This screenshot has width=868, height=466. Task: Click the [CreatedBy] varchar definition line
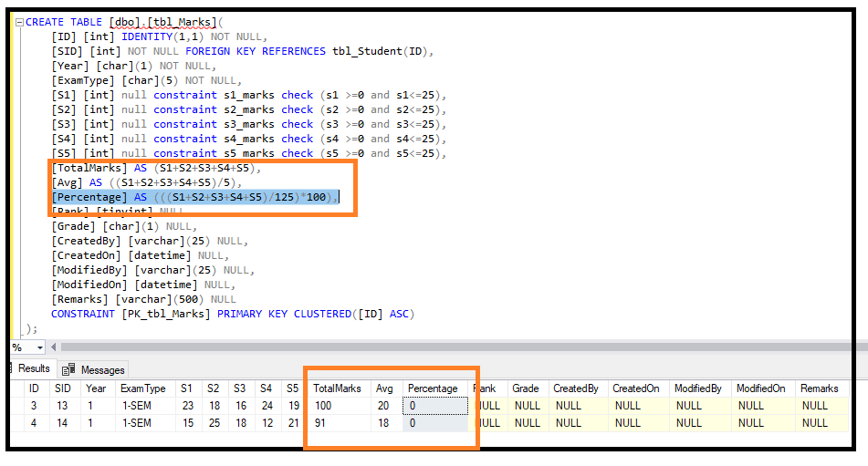click(x=150, y=241)
